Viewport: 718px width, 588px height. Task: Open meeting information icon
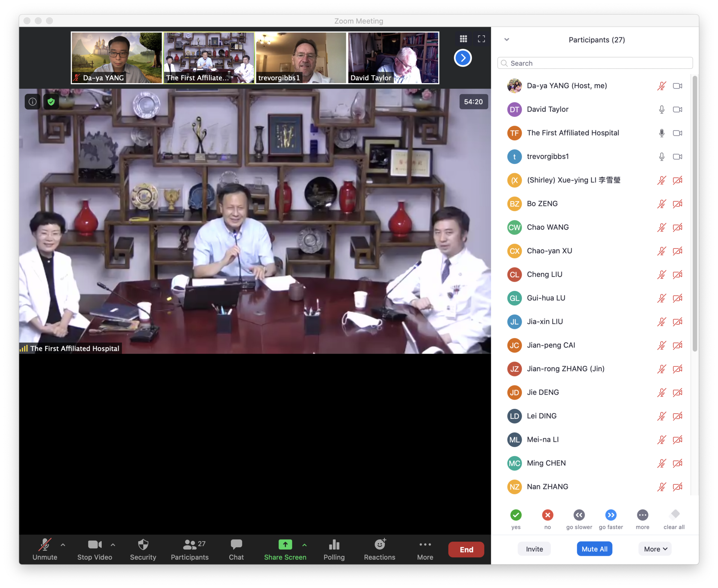point(33,102)
